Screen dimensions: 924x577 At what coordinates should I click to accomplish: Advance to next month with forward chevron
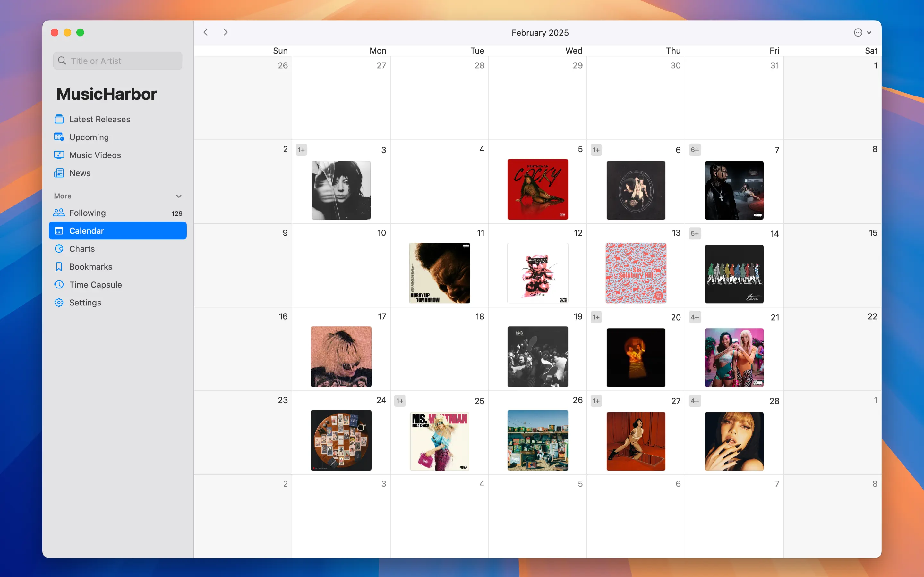[225, 32]
